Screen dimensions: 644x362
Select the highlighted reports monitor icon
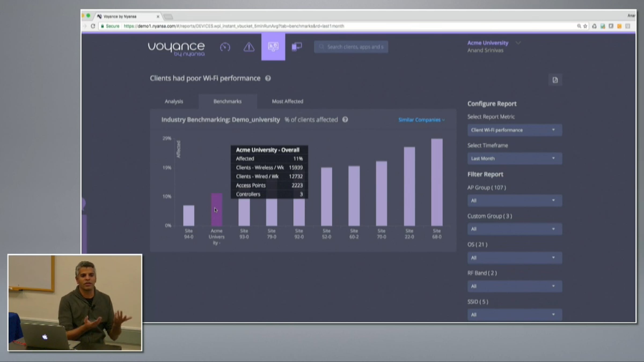tap(273, 47)
